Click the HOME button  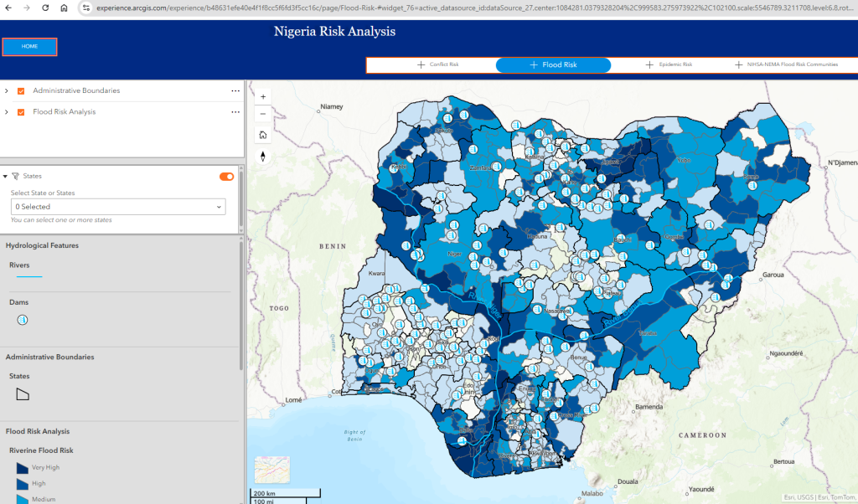pyautogui.click(x=29, y=47)
